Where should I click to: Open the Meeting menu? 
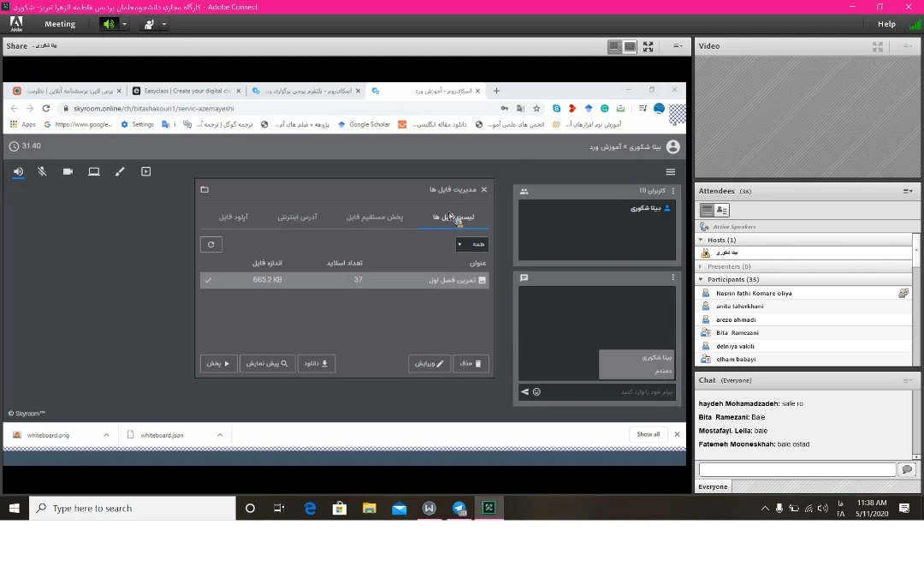[60, 24]
